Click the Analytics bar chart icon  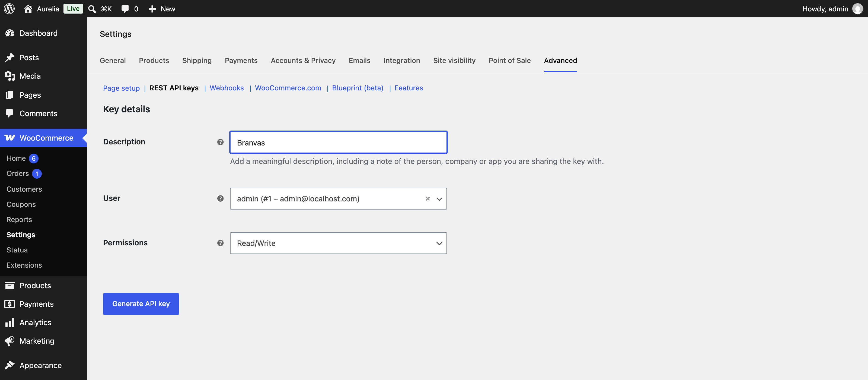pos(10,323)
